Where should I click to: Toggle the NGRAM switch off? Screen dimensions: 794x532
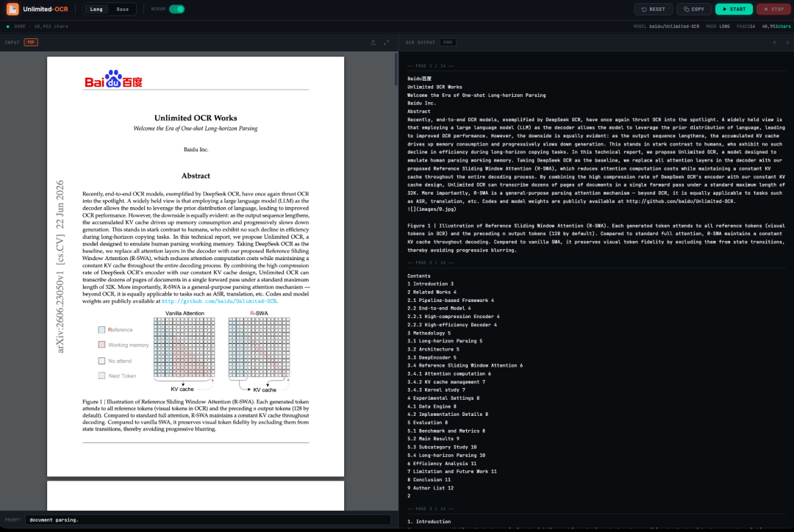(176, 9)
